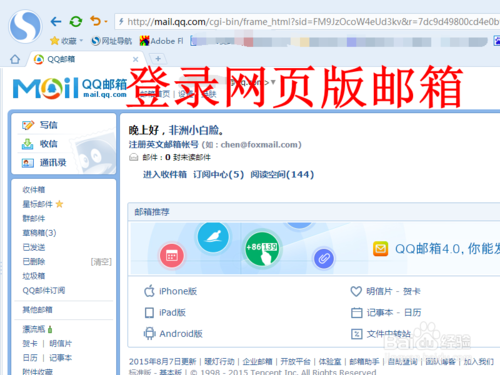Click [清空] to empty deleted mail

tap(101, 262)
